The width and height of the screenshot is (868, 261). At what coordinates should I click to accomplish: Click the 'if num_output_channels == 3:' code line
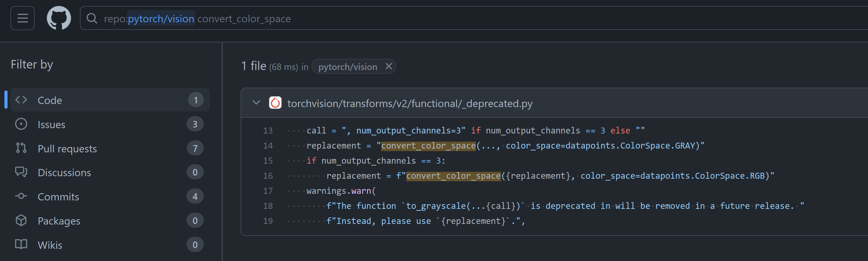click(376, 161)
